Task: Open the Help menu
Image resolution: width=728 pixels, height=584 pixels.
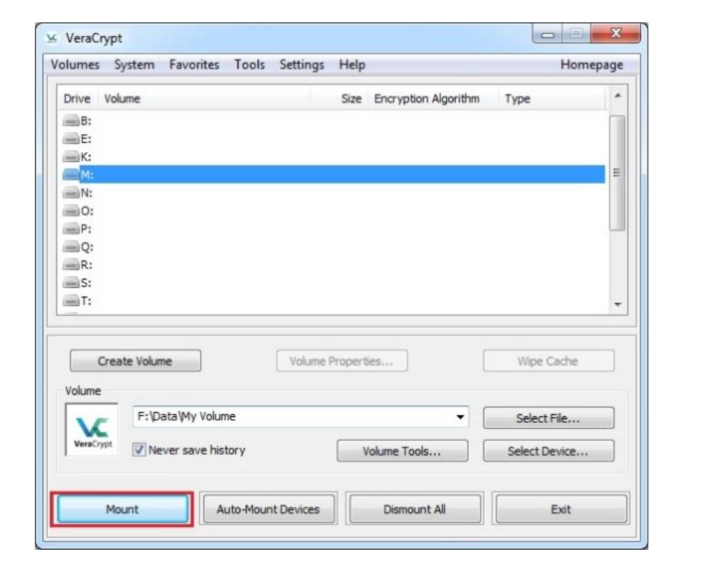Action: [x=352, y=64]
